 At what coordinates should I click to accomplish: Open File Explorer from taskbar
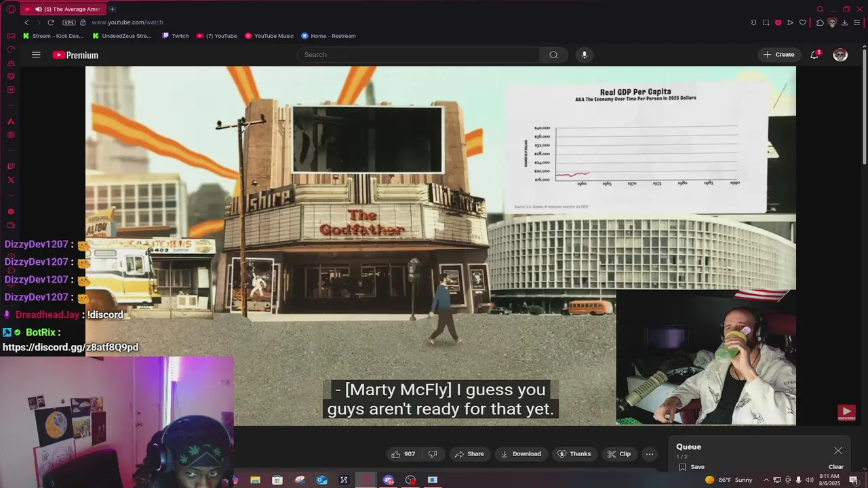[255, 480]
